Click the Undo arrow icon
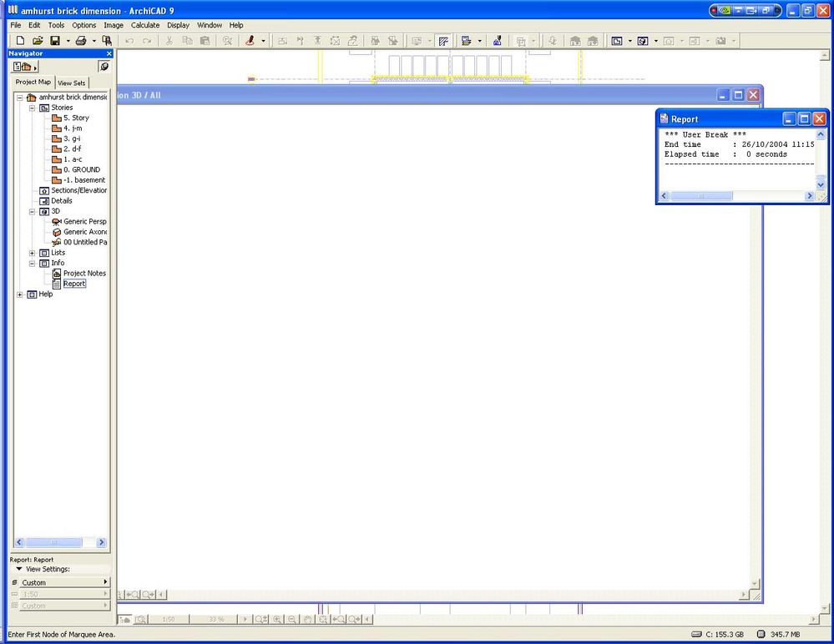 (129, 41)
